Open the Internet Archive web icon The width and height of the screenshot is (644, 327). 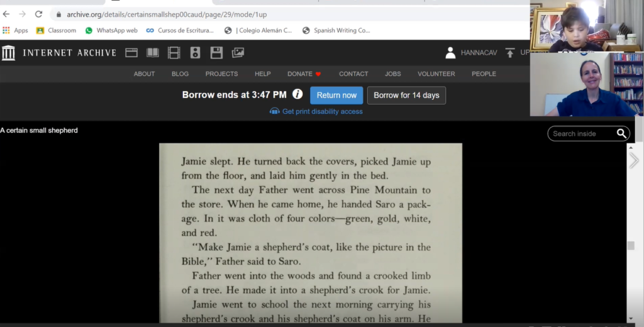(131, 53)
